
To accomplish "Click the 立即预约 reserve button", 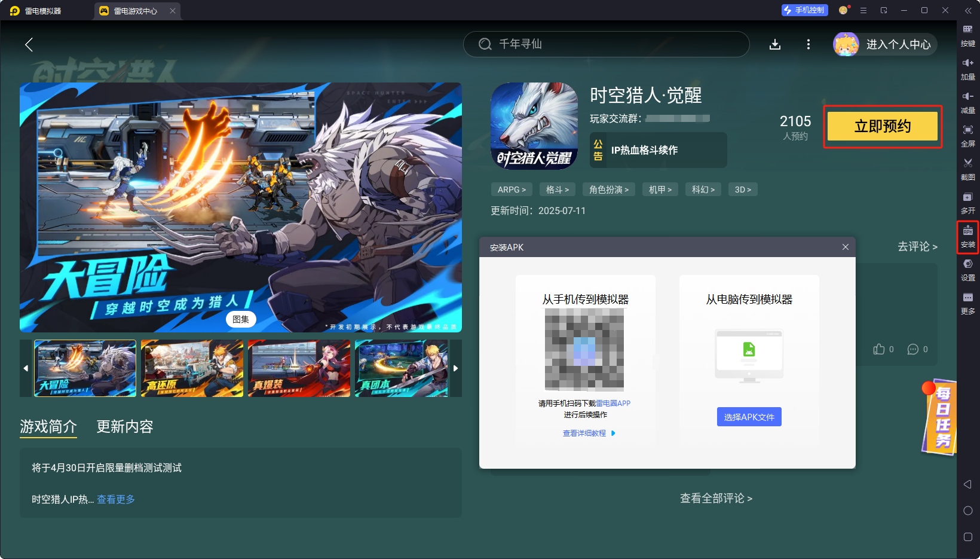I will 883,126.
